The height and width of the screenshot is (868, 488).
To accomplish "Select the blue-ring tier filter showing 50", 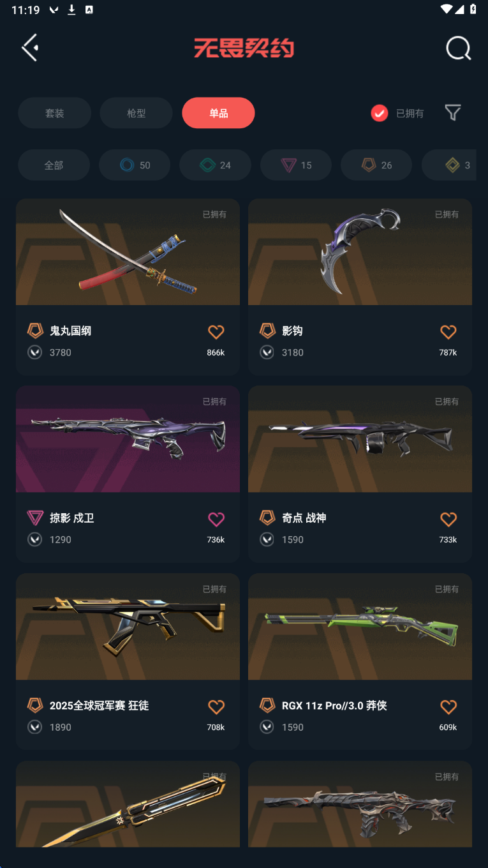I will 135,165.
